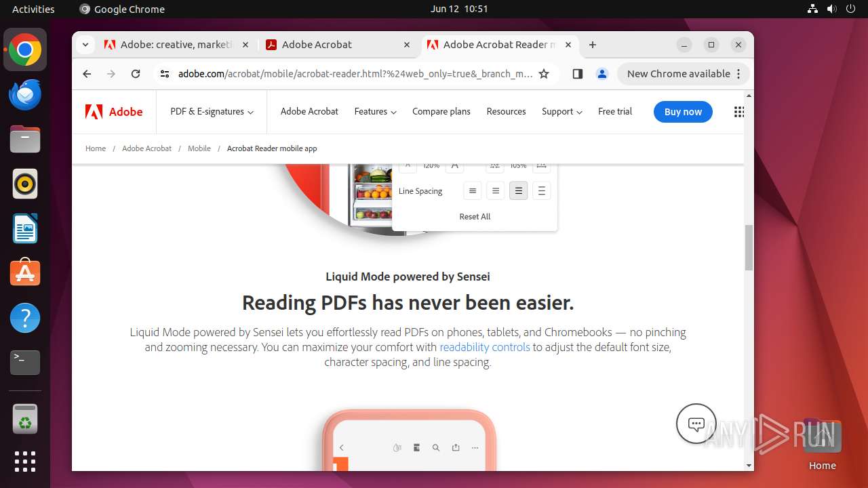Select second line spacing option
This screenshot has width=868, height=488.
(496, 191)
